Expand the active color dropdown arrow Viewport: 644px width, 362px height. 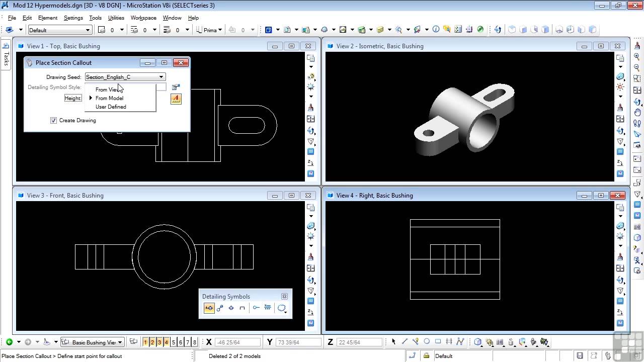pyautogui.click(x=122, y=30)
